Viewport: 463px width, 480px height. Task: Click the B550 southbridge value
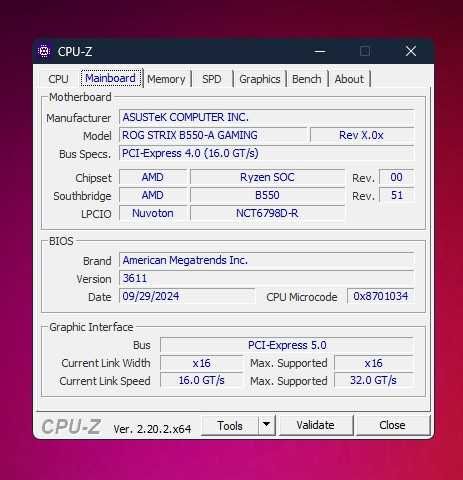click(x=267, y=195)
